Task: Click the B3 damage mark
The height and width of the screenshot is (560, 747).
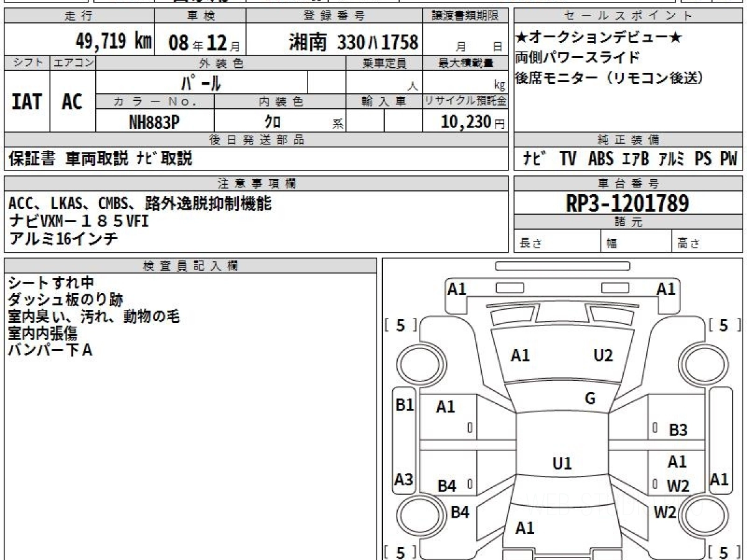Action: 679,429
